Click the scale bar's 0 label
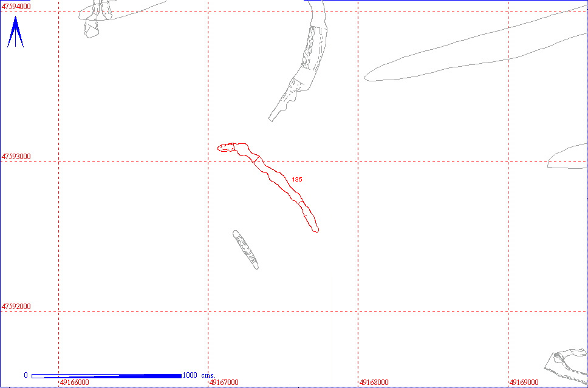Viewport: 588px width, 388px height. click(26, 375)
